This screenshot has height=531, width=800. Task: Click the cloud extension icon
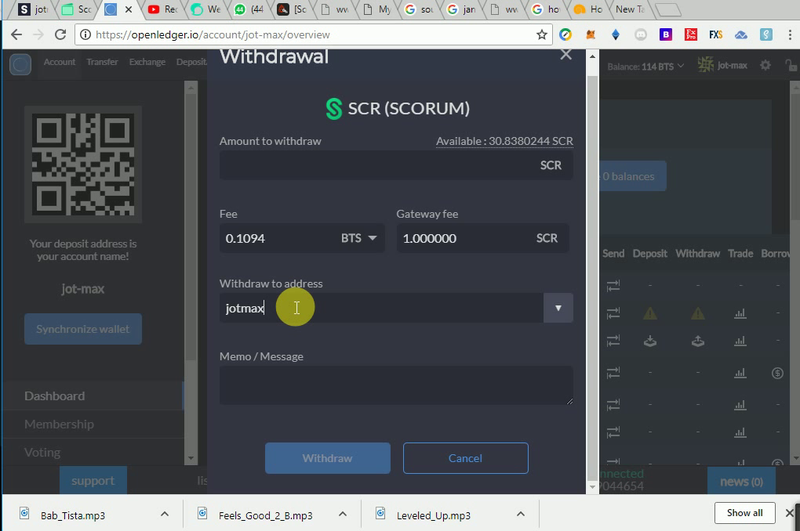741,35
